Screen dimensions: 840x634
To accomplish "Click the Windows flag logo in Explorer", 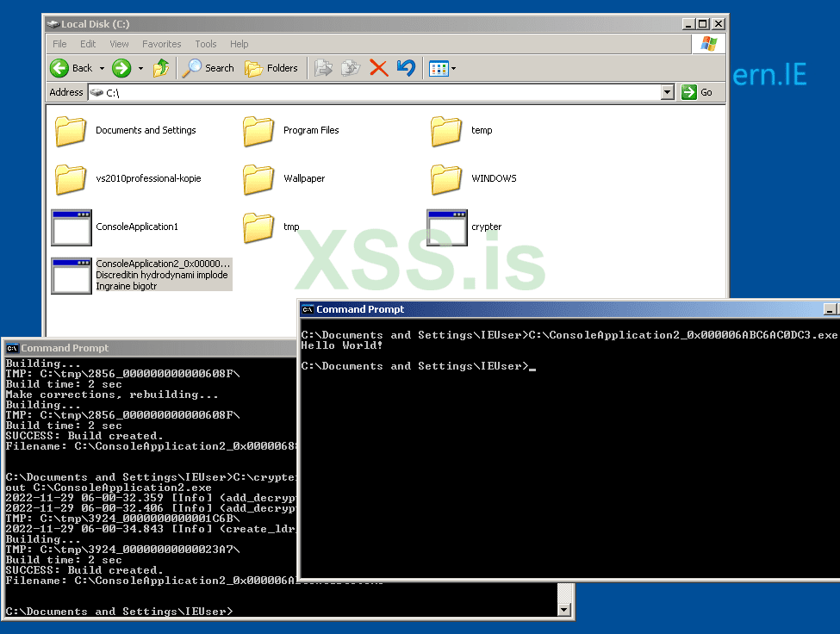I will [709, 44].
